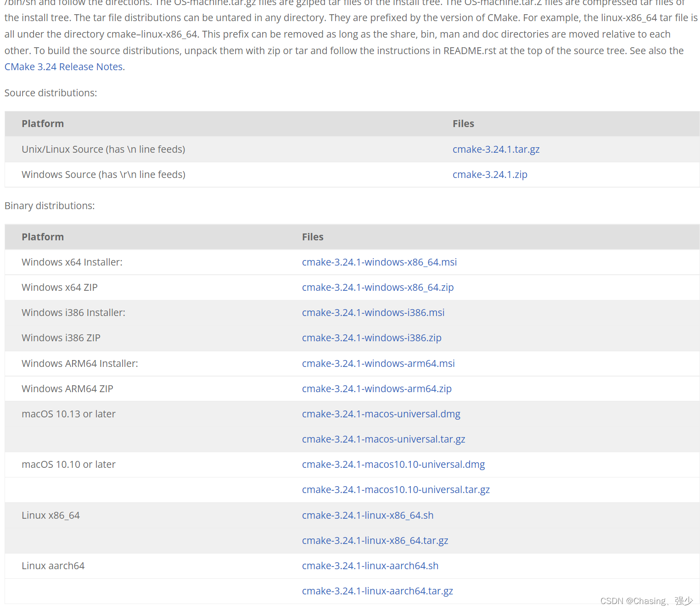The width and height of the screenshot is (700, 610).
Task: Download cmake-3.24.1-linux-aarch64.sh
Action: pos(370,566)
